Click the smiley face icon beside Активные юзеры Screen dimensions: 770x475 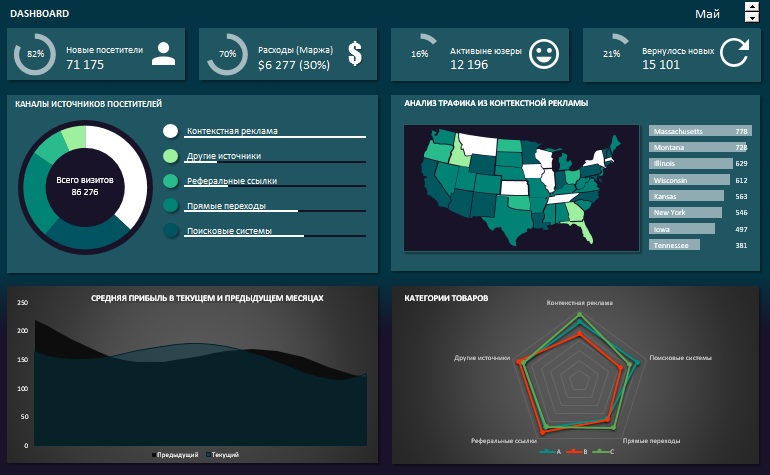click(543, 54)
